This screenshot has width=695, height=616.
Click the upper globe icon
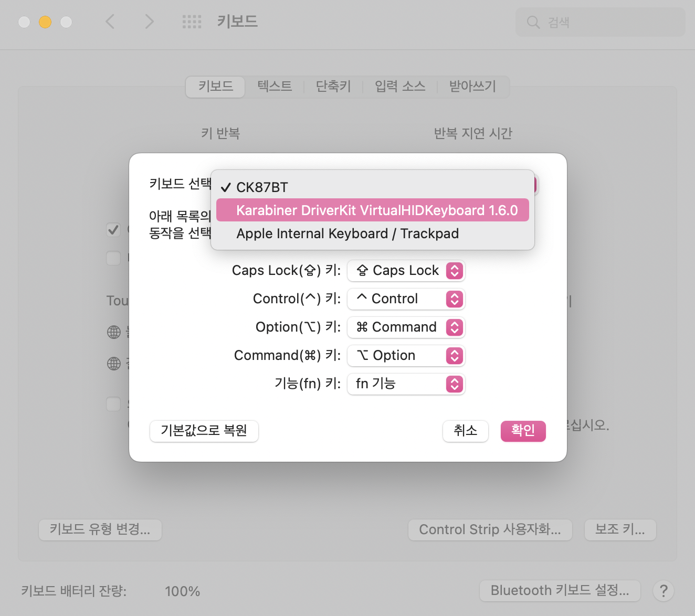tap(114, 332)
